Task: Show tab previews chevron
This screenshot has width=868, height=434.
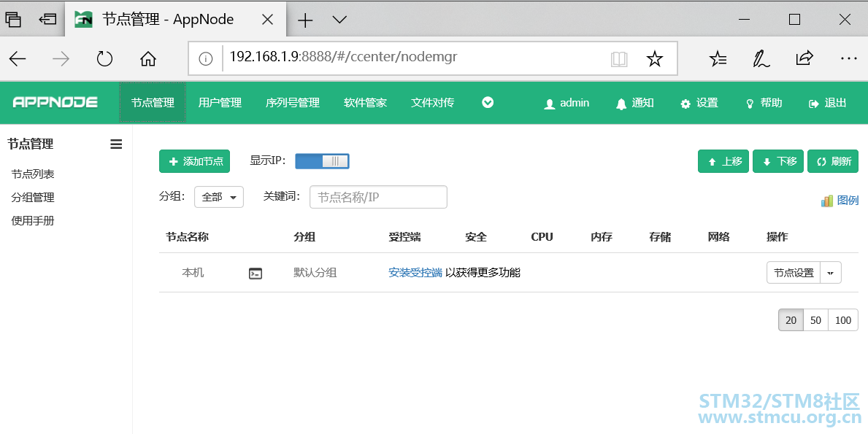Action: pyautogui.click(x=339, y=20)
